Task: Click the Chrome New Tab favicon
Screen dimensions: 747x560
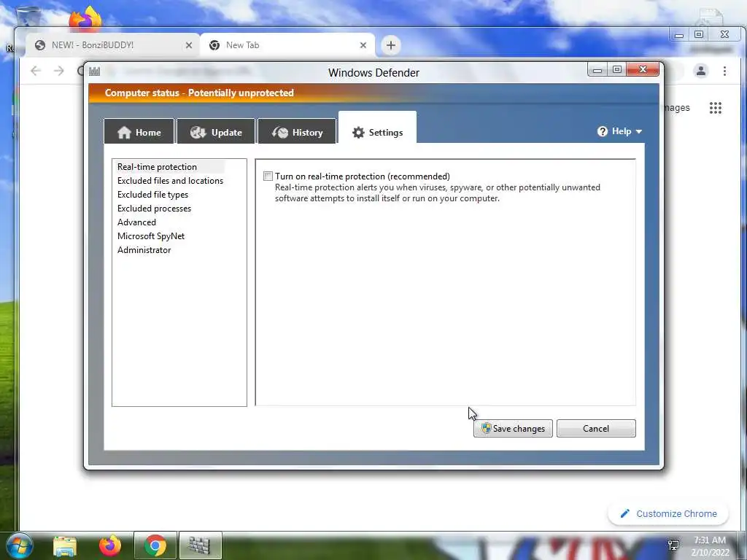Action: pyautogui.click(x=214, y=45)
